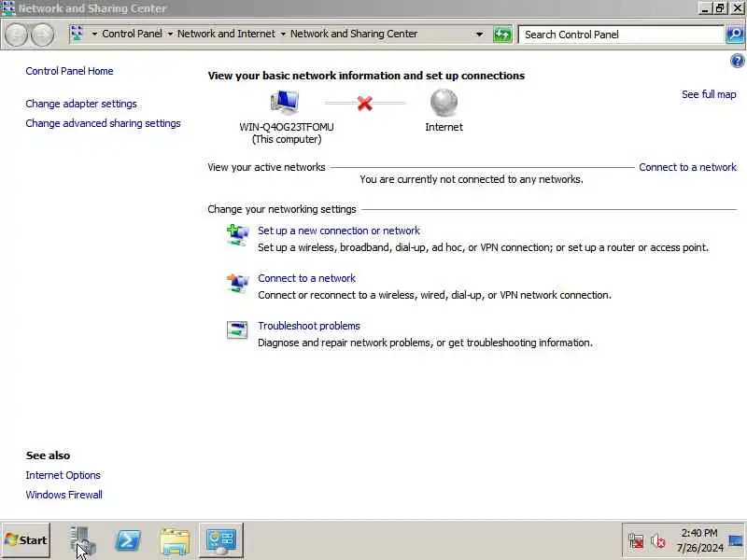Click the green Refresh button in address bar
The height and width of the screenshot is (560, 747).
click(502, 35)
